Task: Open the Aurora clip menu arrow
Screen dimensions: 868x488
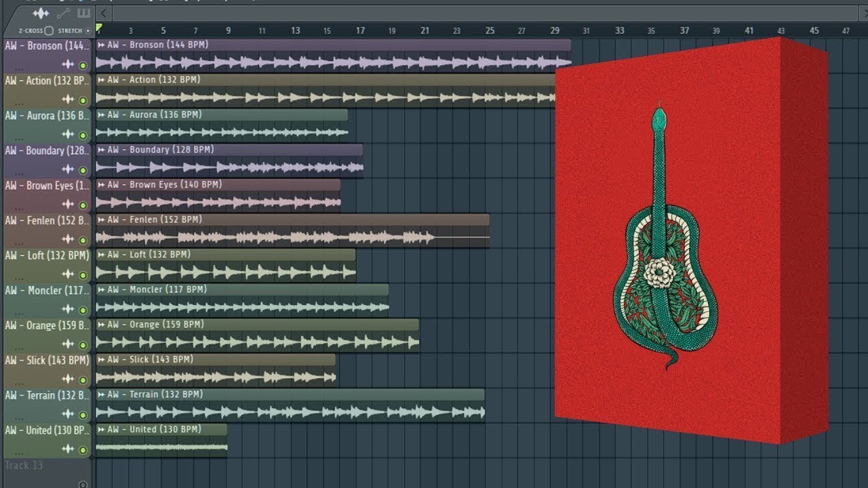Action: tap(101, 115)
